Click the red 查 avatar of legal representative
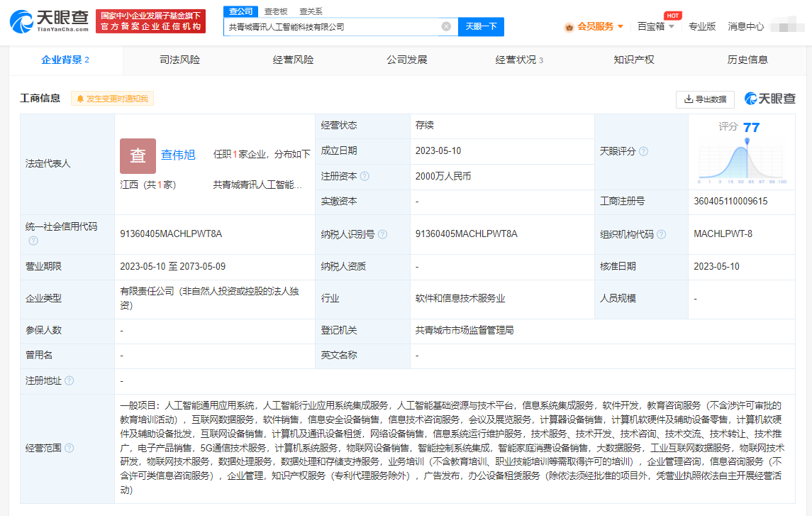 click(x=138, y=155)
